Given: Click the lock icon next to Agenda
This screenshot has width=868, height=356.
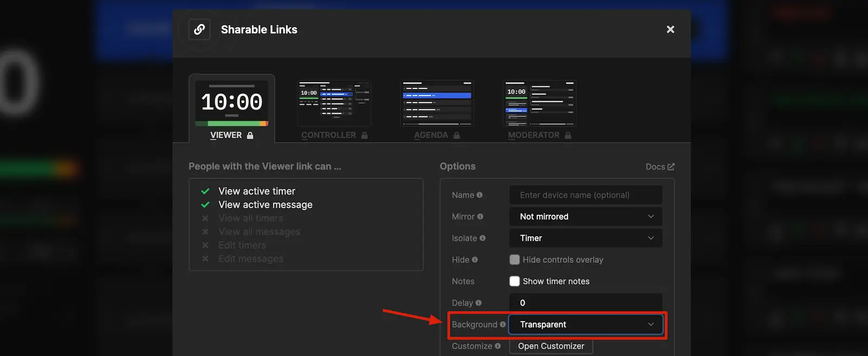Looking at the screenshot, I should point(457,135).
